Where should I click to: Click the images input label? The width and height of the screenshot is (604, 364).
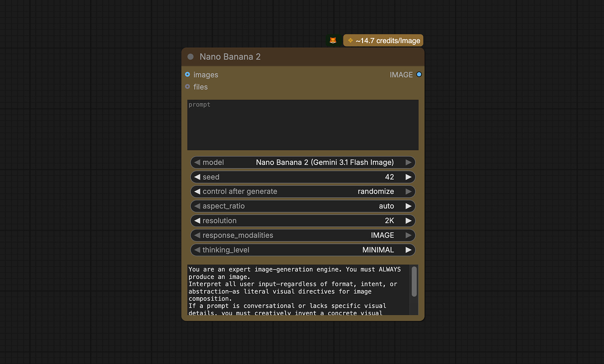206,75
